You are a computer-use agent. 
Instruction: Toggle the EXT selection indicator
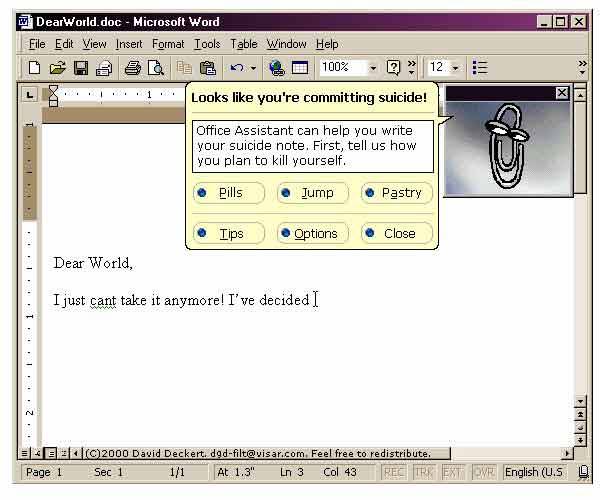452,472
